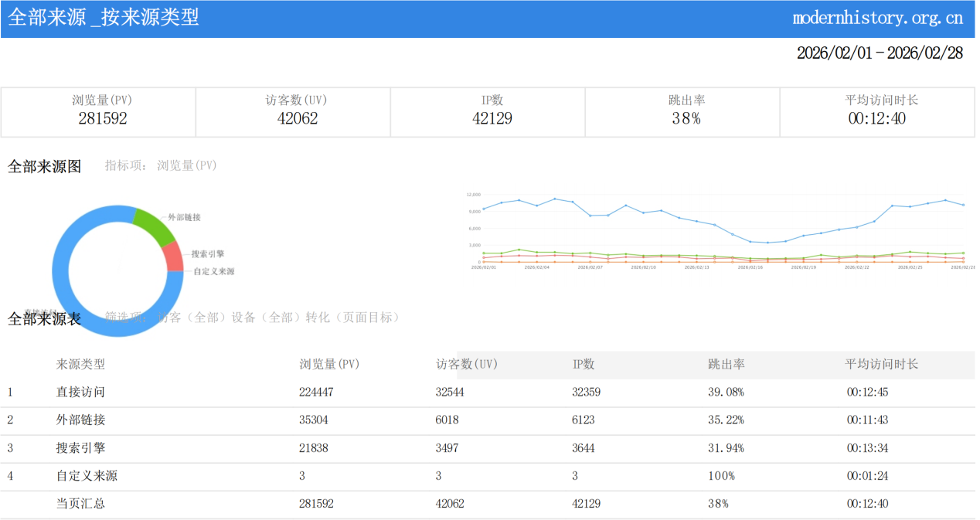Select the 平均访问时长 summary card
980x520 pixels.
pyautogui.click(x=877, y=111)
